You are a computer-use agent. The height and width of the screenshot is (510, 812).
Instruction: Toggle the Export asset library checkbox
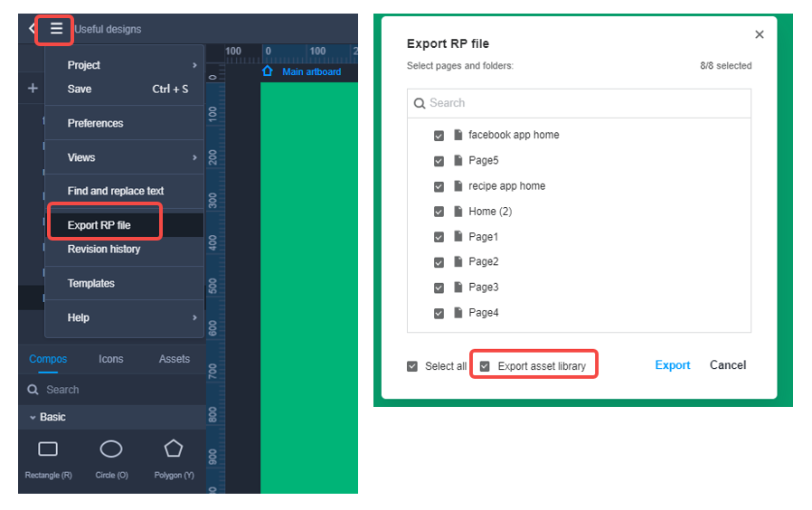click(x=485, y=366)
